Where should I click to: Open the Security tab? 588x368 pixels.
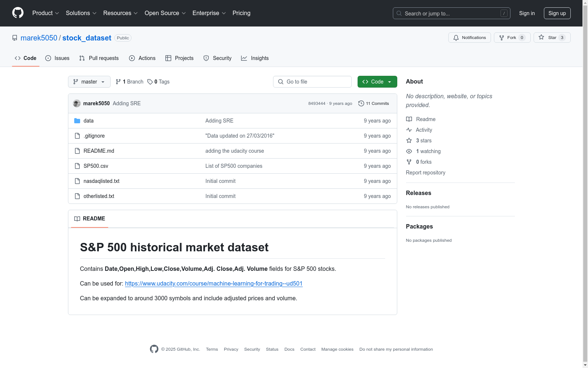point(217,58)
